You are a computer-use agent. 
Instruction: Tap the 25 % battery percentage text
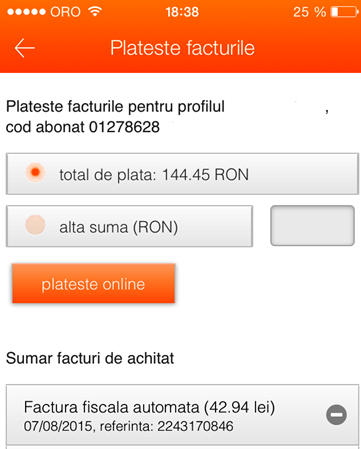(310, 12)
